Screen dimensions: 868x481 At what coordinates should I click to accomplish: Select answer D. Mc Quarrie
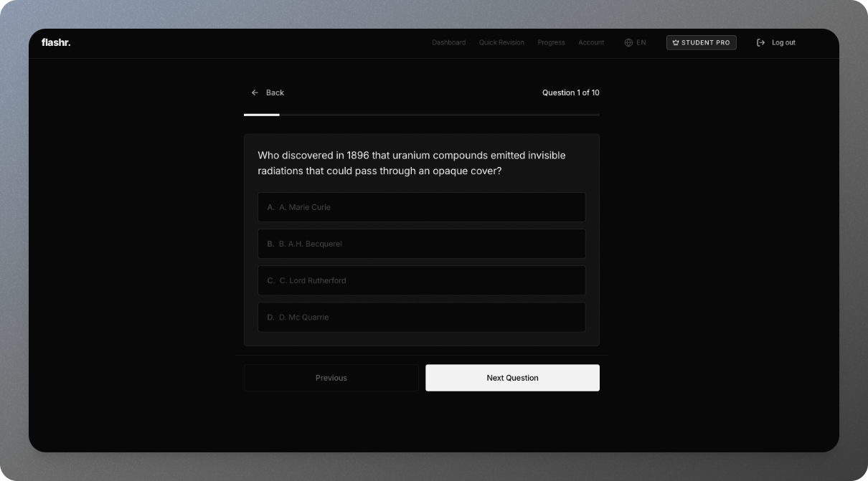tap(421, 317)
